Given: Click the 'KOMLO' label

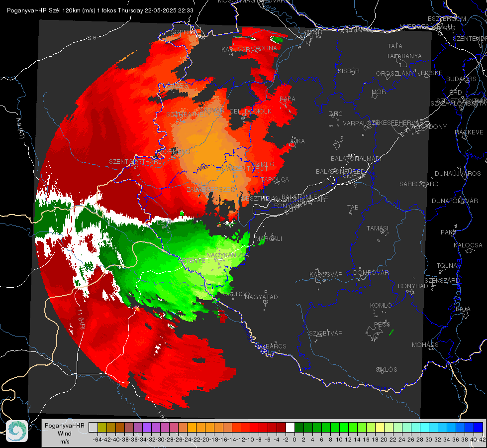Looking at the screenshot, I should tap(381, 306).
